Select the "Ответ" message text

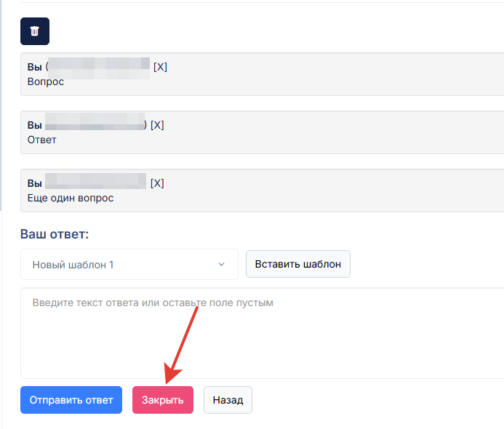click(42, 140)
